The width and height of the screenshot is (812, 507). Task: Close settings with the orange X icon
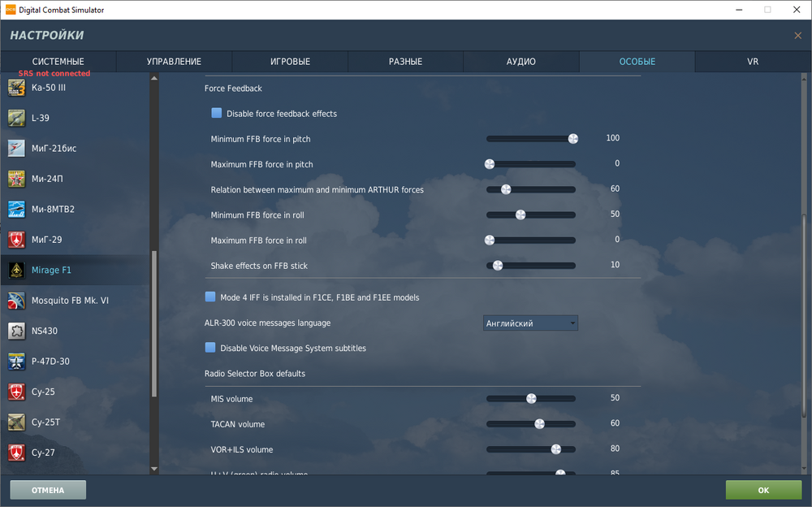pyautogui.click(x=797, y=35)
